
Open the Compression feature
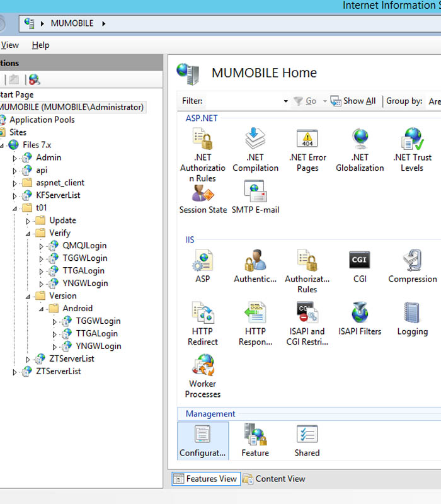(413, 266)
